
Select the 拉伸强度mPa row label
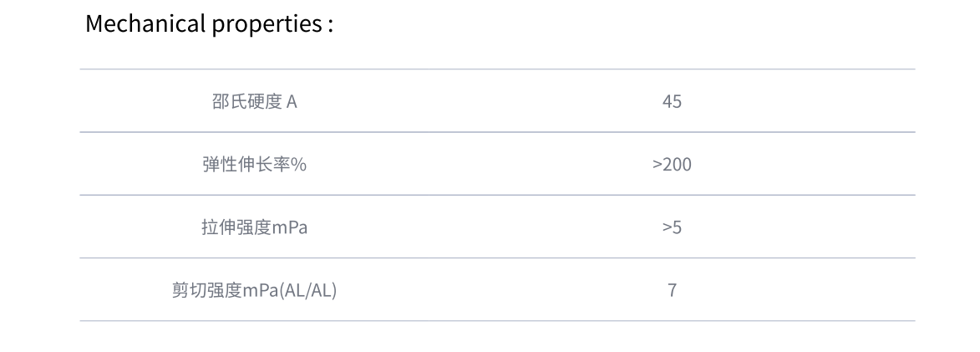point(254,227)
